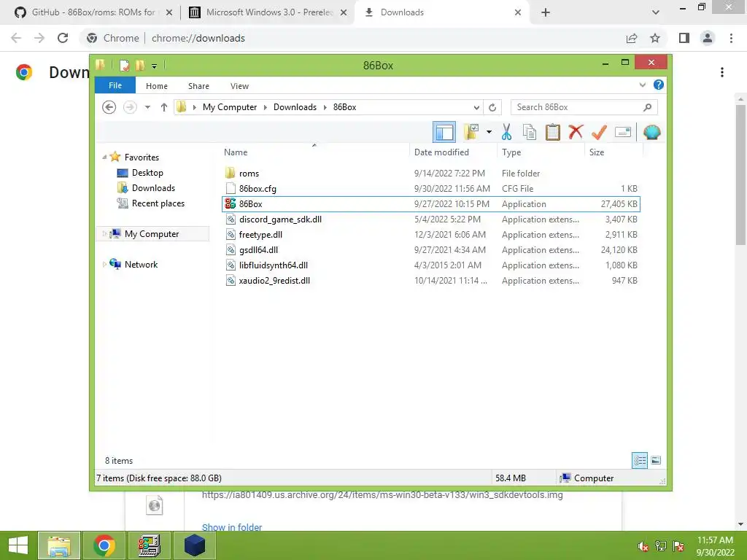Switch to Details view layout button

(x=640, y=460)
